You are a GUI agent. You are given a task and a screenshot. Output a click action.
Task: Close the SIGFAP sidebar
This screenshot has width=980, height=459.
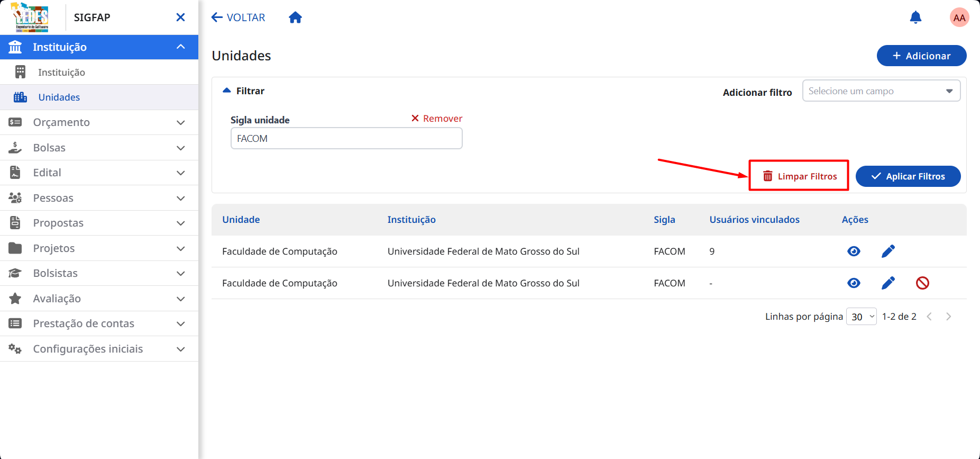tap(180, 17)
